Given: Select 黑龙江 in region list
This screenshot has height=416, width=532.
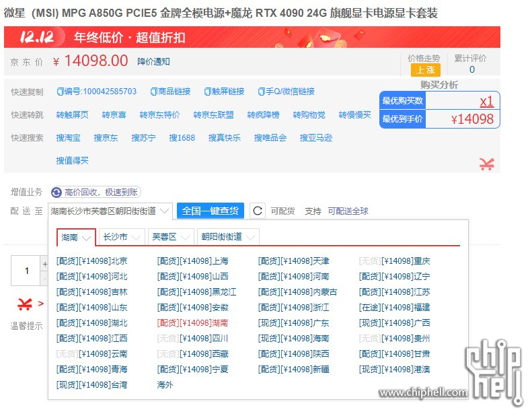Looking at the screenshot, I should (197, 291).
